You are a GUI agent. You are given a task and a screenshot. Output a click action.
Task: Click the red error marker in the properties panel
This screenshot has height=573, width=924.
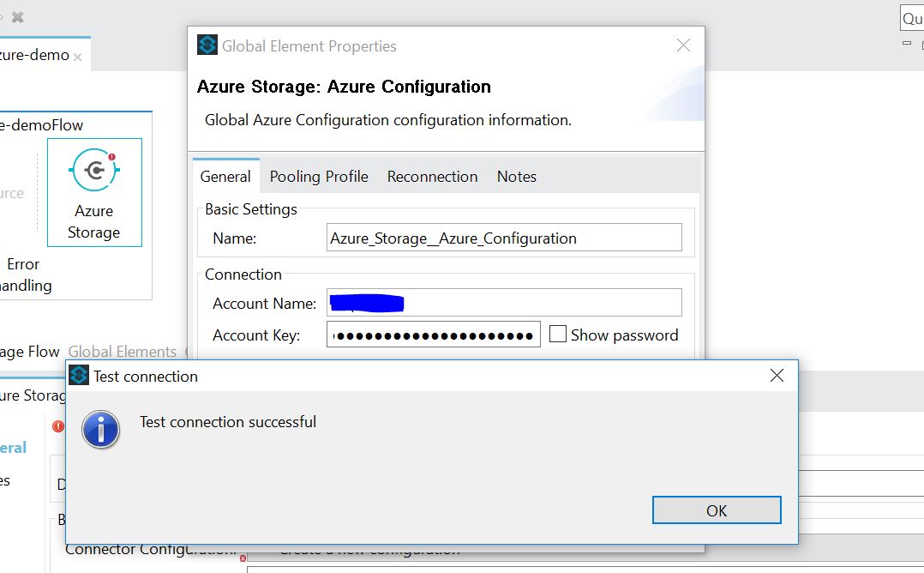pyautogui.click(x=57, y=426)
